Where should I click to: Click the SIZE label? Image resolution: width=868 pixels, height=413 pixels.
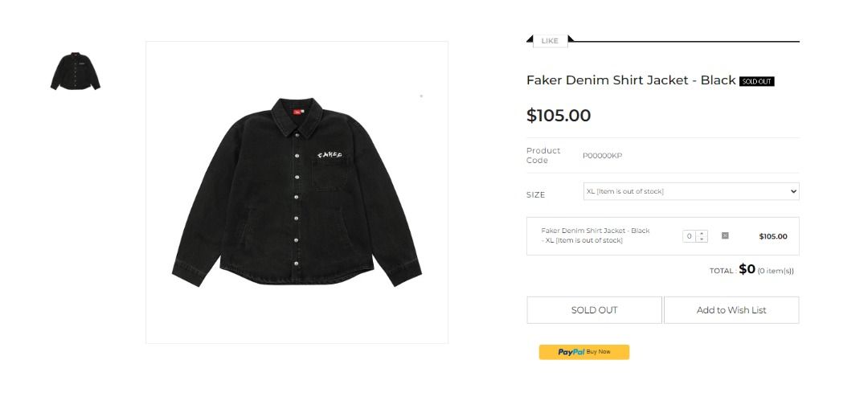535,194
